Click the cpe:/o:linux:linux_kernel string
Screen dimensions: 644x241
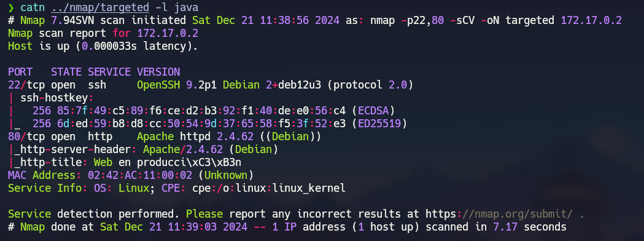coord(269,188)
